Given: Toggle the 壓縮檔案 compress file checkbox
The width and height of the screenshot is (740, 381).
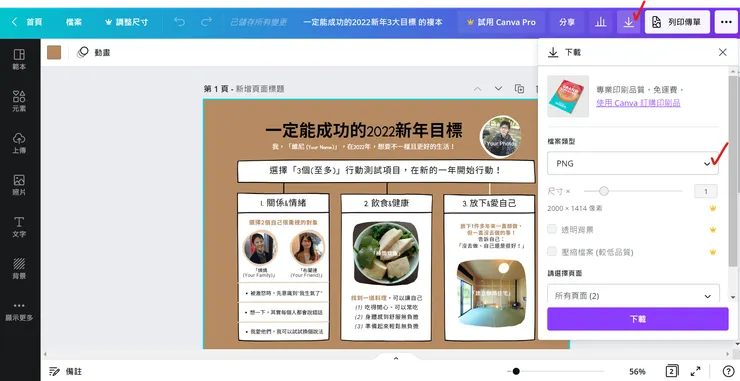Looking at the screenshot, I should click(552, 251).
